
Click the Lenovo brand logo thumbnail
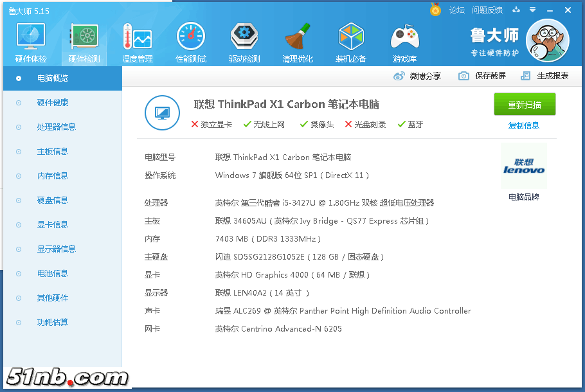pyautogui.click(x=523, y=166)
